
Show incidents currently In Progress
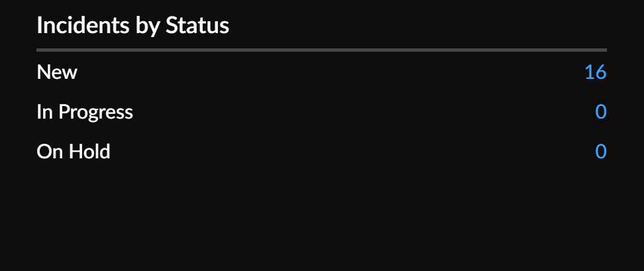[600, 112]
